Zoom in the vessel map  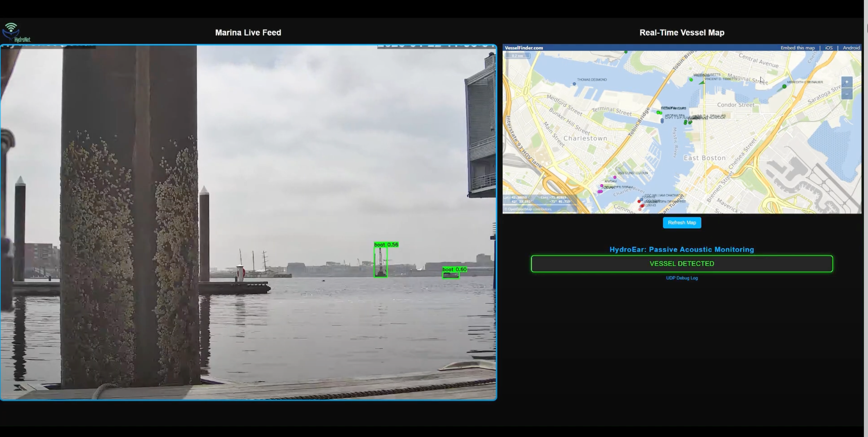point(847,82)
